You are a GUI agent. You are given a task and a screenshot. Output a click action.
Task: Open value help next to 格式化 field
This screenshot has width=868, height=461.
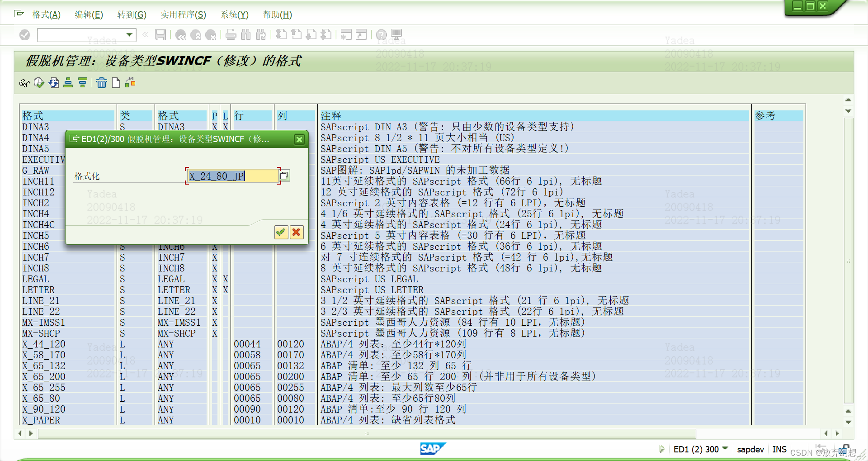point(284,176)
